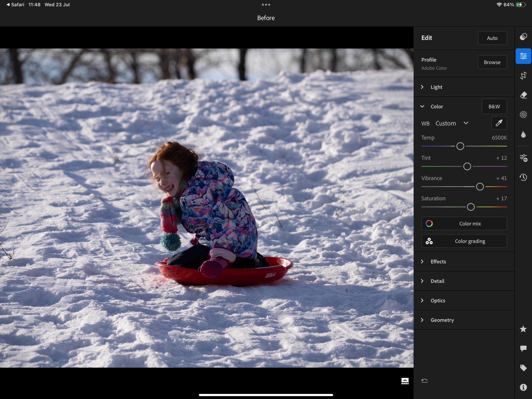Open the Lens blur droplet tool
The height and width of the screenshot is (399, 532).
[523, 134]
